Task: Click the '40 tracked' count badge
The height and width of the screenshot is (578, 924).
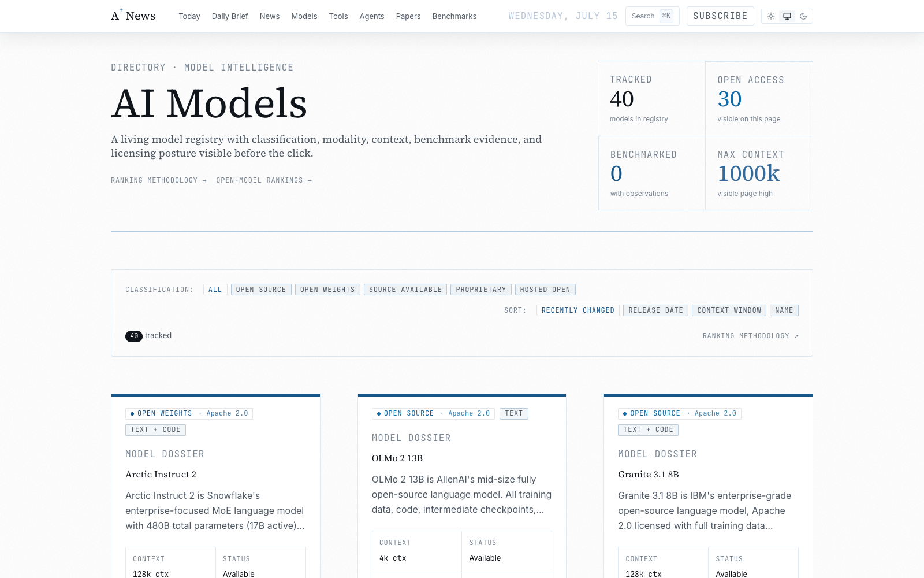Action: click(148, 336)
